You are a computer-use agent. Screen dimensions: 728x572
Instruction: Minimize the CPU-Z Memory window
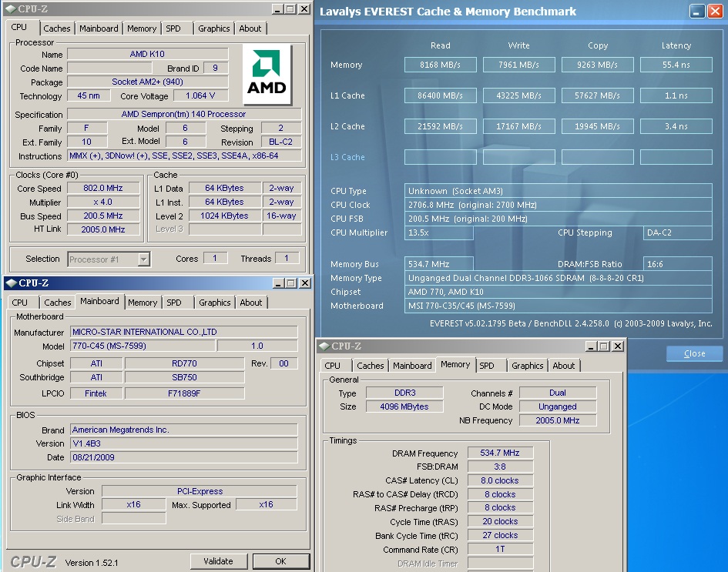(591, 346)
